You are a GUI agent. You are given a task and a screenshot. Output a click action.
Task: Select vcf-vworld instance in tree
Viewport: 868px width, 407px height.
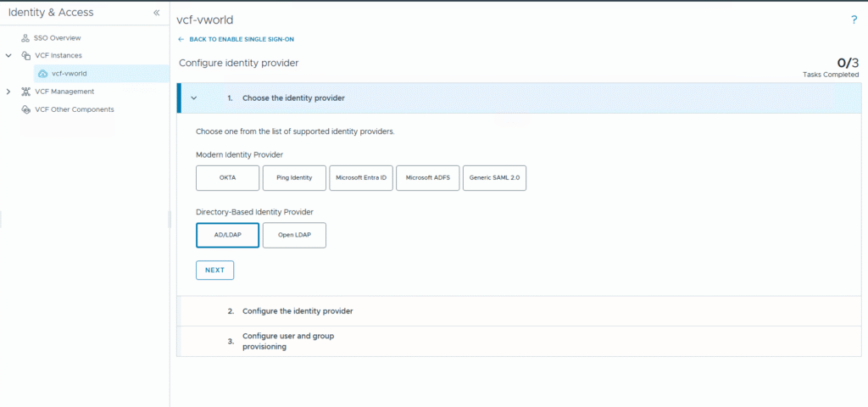pos(69,74)
